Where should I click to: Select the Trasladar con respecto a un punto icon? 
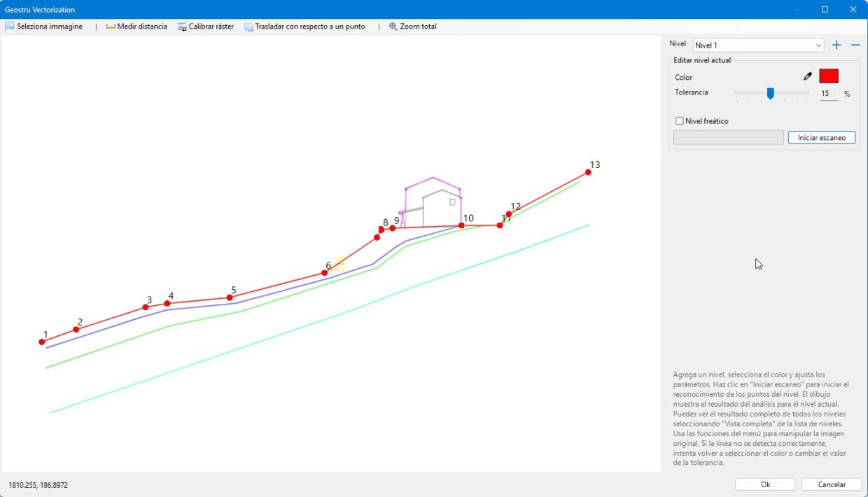click(248, 26)
